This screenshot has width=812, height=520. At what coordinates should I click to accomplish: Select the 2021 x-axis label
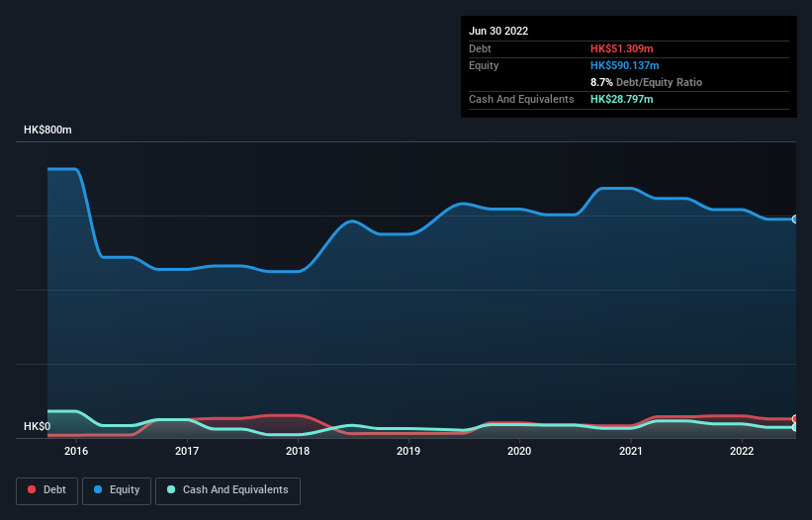(631, 451)
